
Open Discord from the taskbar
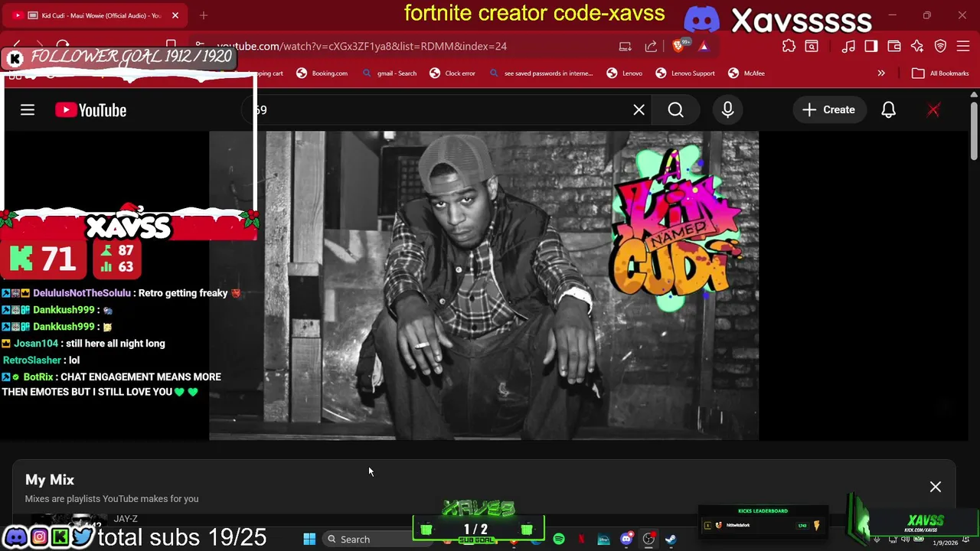point(626,540)
